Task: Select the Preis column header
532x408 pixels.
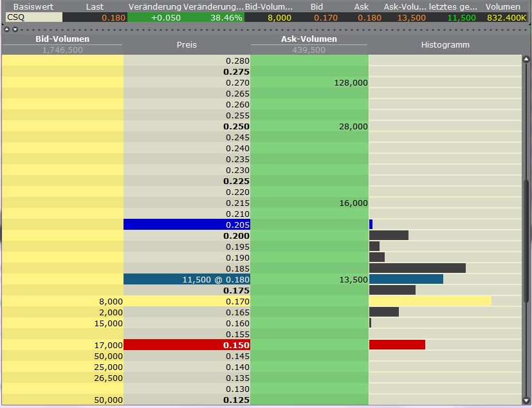Action: click(x=187, y=45)
